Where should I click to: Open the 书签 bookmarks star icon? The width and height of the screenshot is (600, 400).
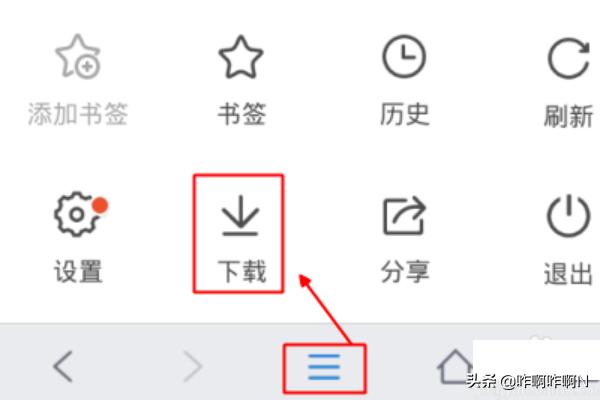tap(241, 57)
